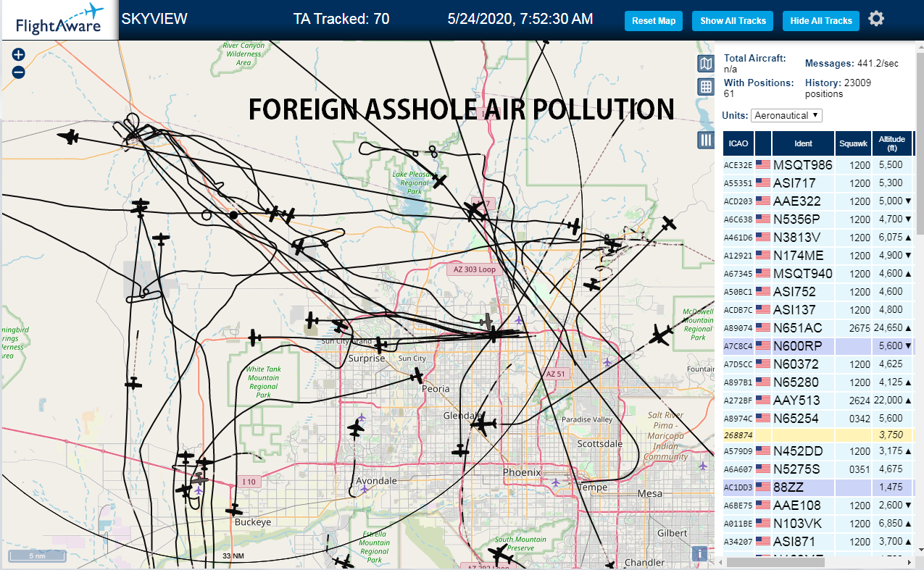Sort table by ICAO column
The width and height of the screenshot is (924, 570).
(738, 143)
